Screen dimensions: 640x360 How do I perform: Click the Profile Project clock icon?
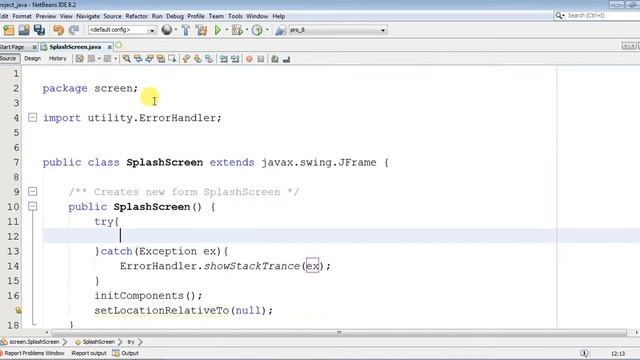257,30
